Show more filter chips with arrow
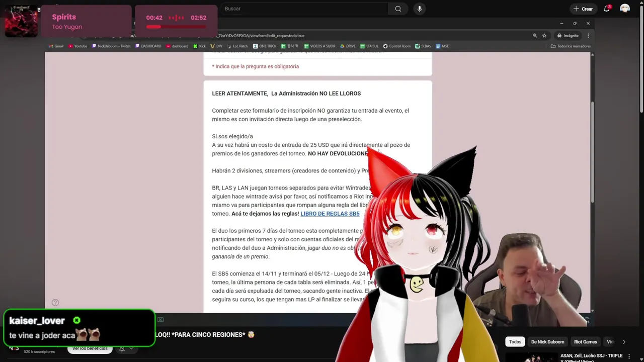The width and height of the screenshot is (644, 362). (624, 342)
